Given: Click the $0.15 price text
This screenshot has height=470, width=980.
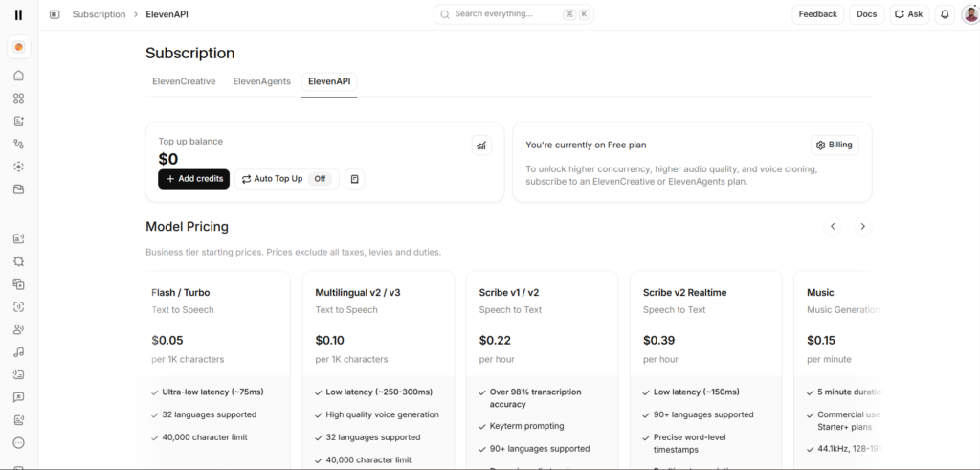Looking at the screenshot, I should click(821, 341).
